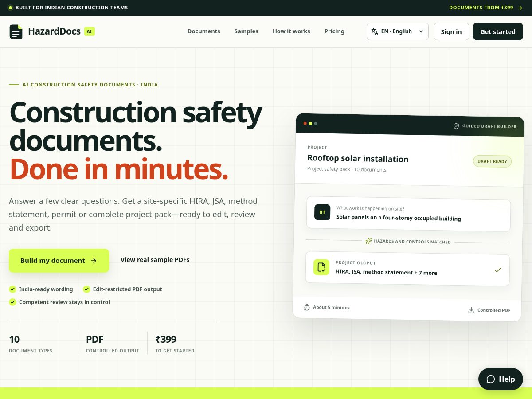Open How it works in navigation

tap(291, 31)
